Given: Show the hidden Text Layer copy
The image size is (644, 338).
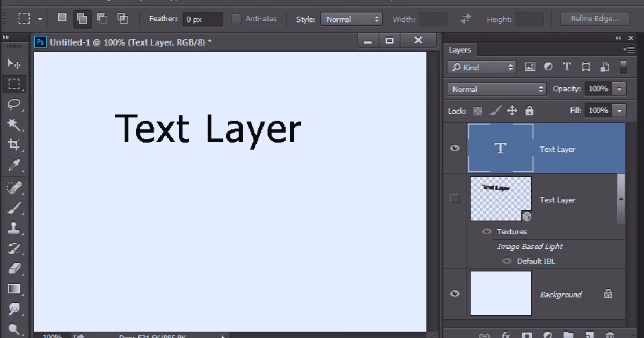Looking at the screenshot, I should coord(455,199).
